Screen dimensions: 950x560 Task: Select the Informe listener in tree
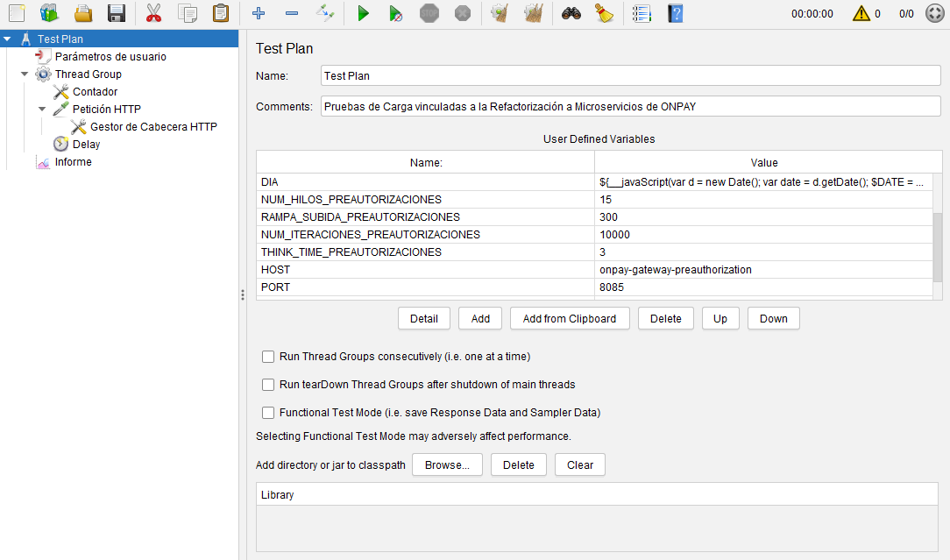pyautogui.click(x=73, y=162)
